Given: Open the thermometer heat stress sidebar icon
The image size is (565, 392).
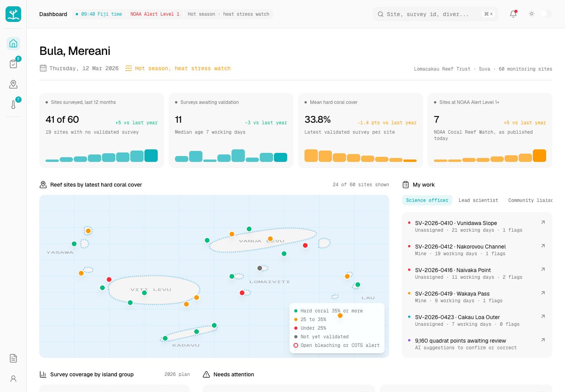Looking at the screenshot, I should pos(13,105).
